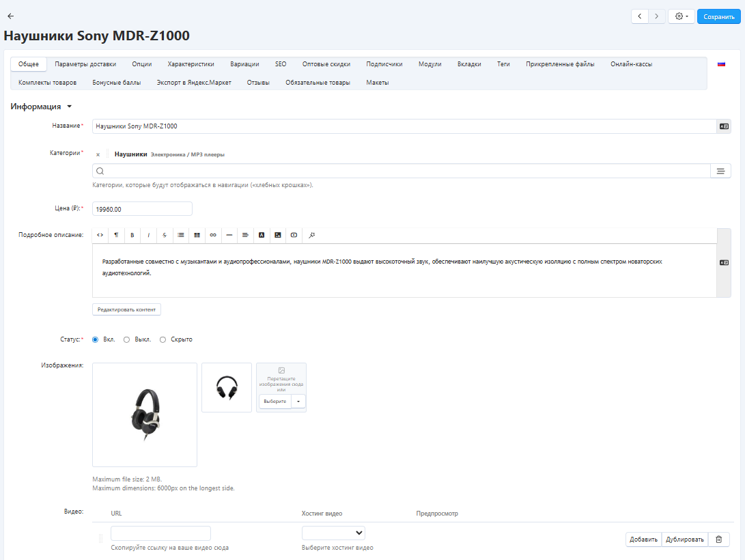Screen dimensions: 745x560
Task: Click the Сохранить button
Action: [x=718, y=16]
